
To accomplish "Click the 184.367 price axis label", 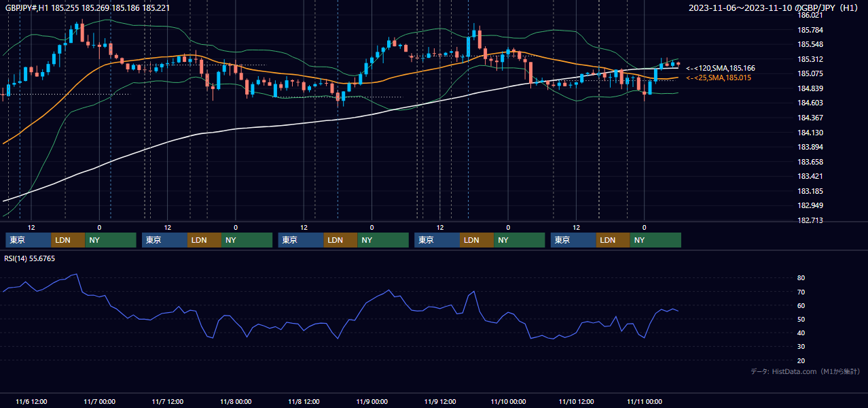I will click(810, 118).
